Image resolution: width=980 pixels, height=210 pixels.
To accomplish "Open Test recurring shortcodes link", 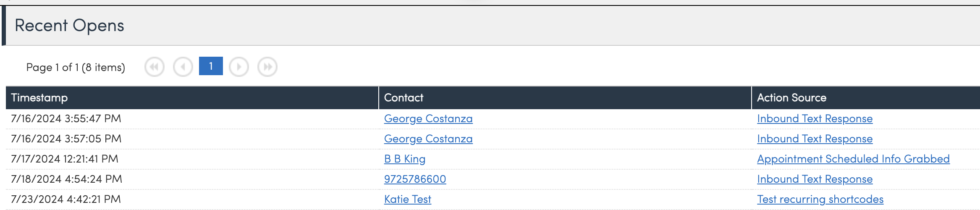I will (820, 199).
